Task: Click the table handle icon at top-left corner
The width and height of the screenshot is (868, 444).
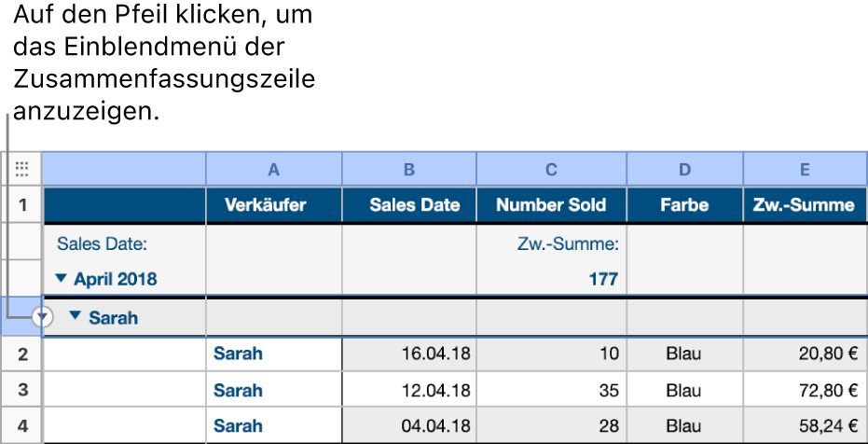Action: pos(22,169)
